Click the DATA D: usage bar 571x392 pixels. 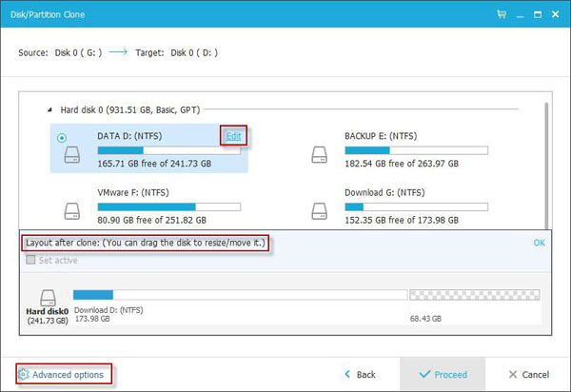pos(169,150)
